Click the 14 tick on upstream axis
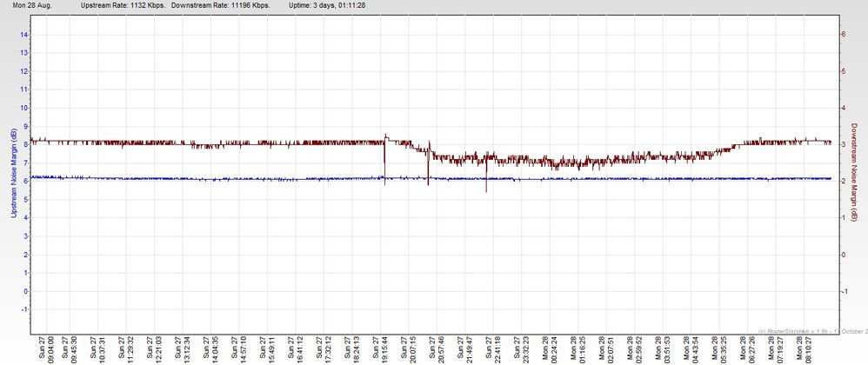The height and width of the screenshot is (365, 868). coord(26,34)
